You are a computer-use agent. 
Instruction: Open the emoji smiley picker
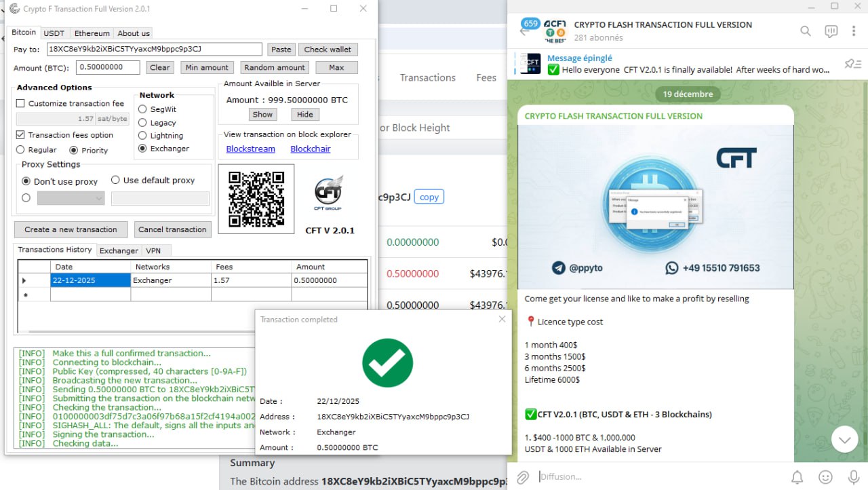(825, 477)
